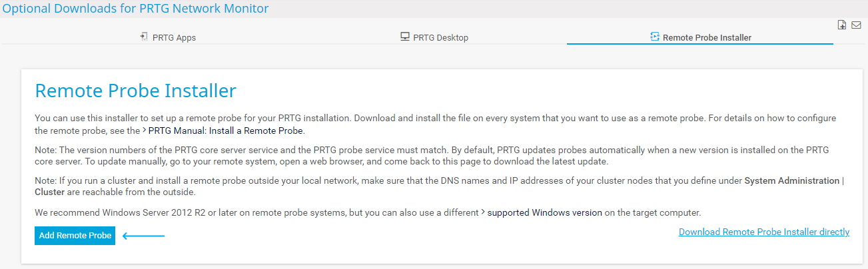Screen dimensions: 868x269
Task: Click the envelope icon at top right
Action: (857, 25)
